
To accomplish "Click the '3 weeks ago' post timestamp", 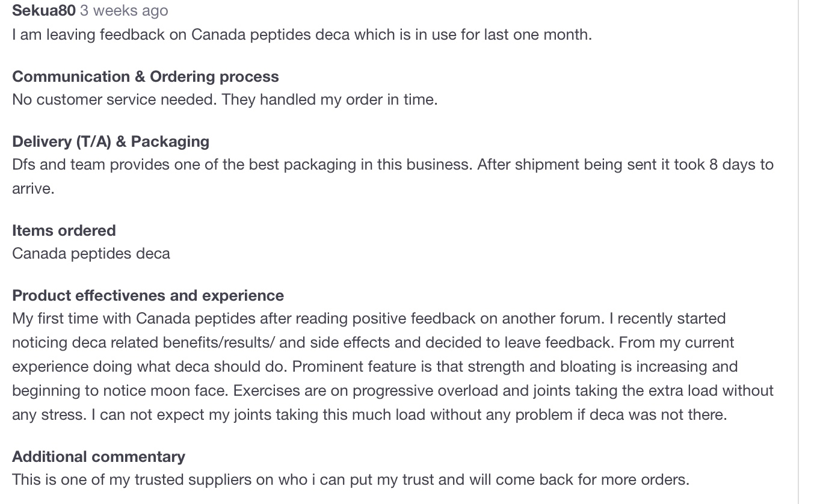I will (124, 11).
